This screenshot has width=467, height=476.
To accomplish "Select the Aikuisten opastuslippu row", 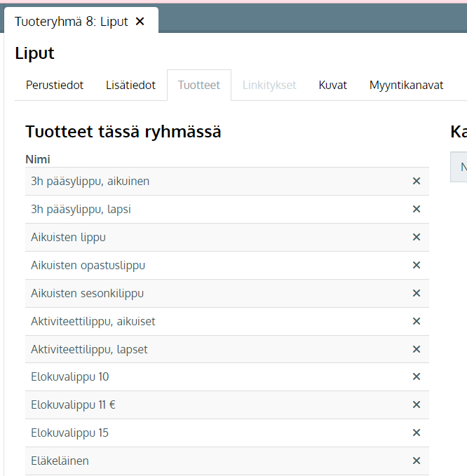I will tap(227, 265).
